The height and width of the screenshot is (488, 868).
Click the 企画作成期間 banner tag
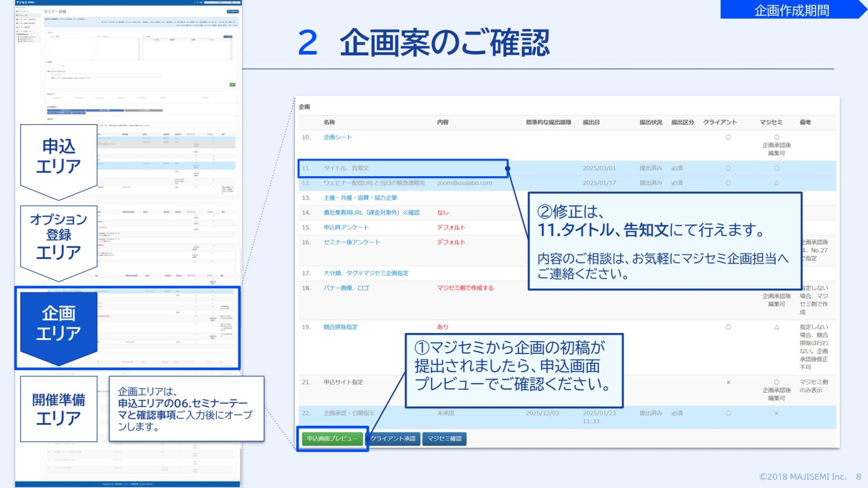[791, 10]
